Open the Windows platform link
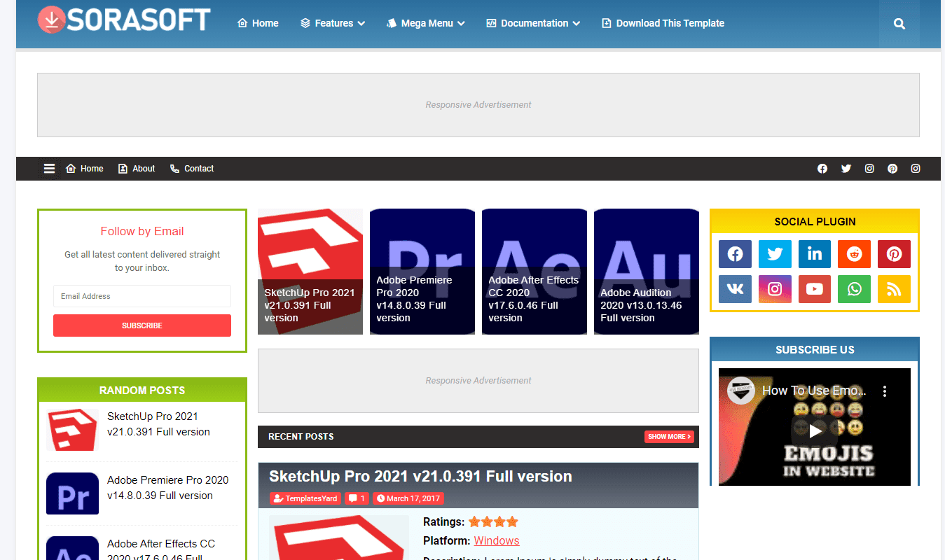The width and height of the screenshot is (945, 560). [x=497, y=540]
